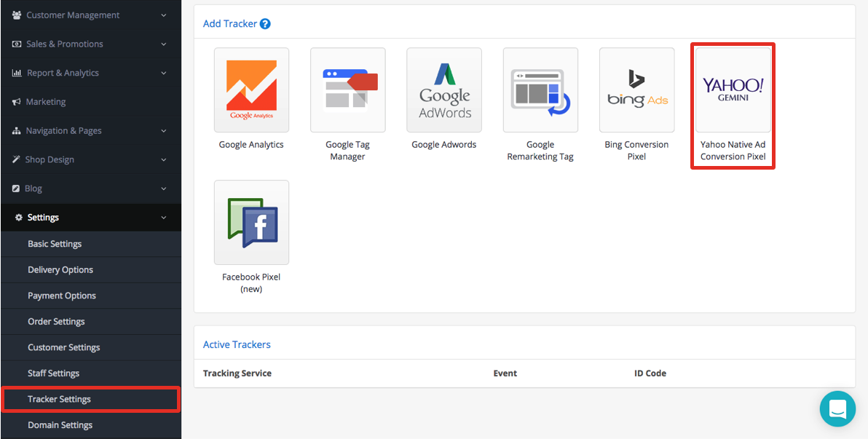This screenshot has width=868, height=439.
Task: Click the Shop Design sidebar label
Action: pyautogui.click(x=50, y=159)
